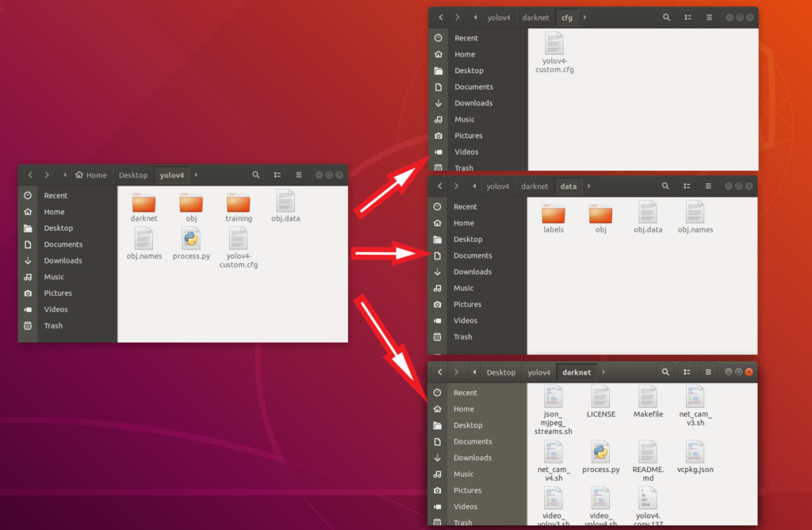
Task: Toggle list view in data window
Action: (687, 186)
